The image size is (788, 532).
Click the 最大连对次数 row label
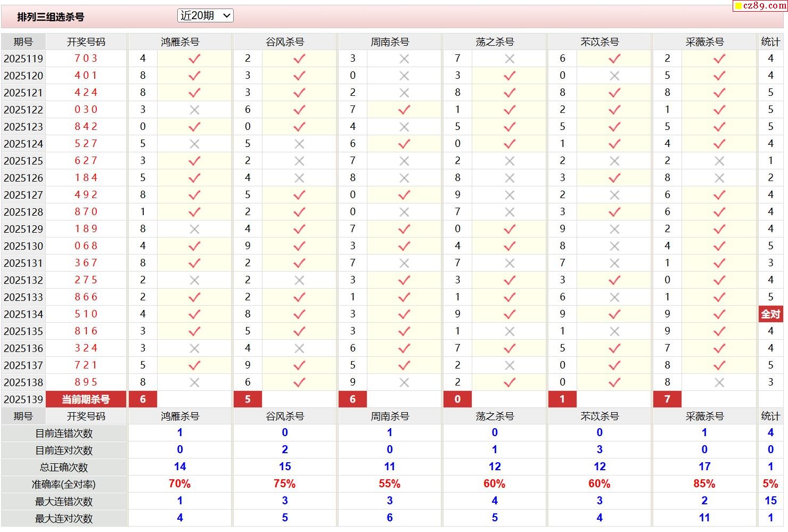[64, 519]
